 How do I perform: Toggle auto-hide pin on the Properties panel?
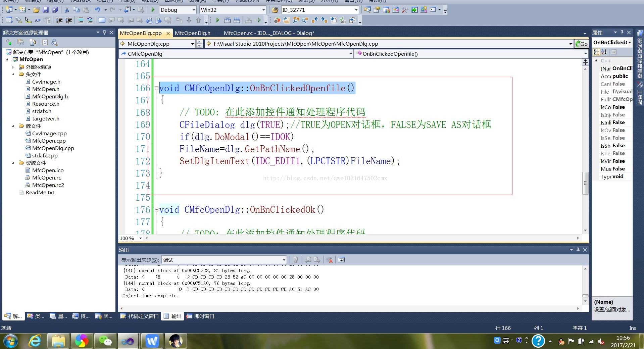(x=622, y=33)
